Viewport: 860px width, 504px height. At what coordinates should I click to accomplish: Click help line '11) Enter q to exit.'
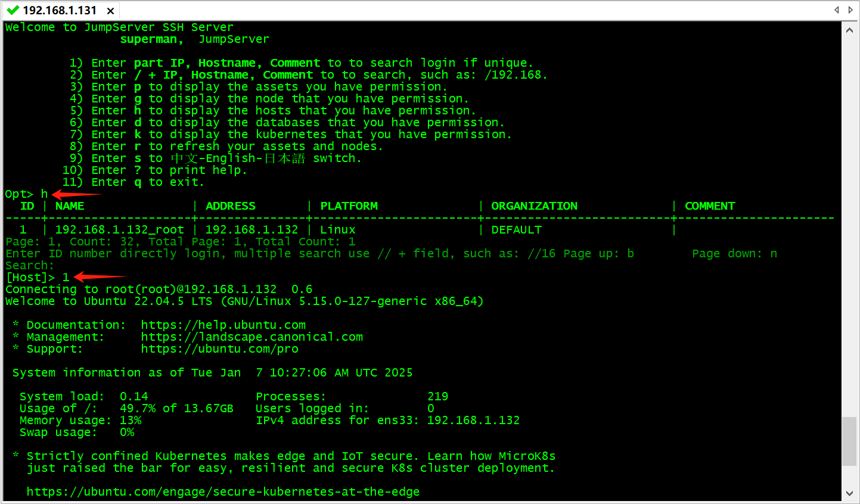pyautogui.click(x=133, y=182)
